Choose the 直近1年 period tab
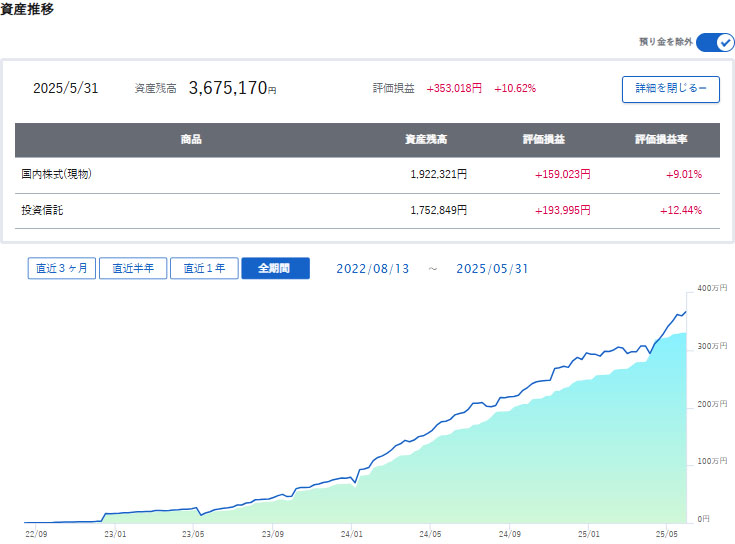The width and height of the screenshot is (735, 544). pyautogui.click(x=204, y=268)
